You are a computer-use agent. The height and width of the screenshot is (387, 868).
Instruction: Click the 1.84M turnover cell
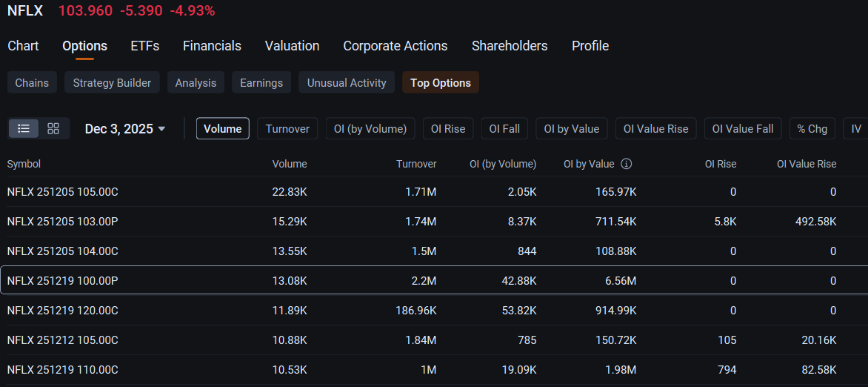(x=420, y=340)
